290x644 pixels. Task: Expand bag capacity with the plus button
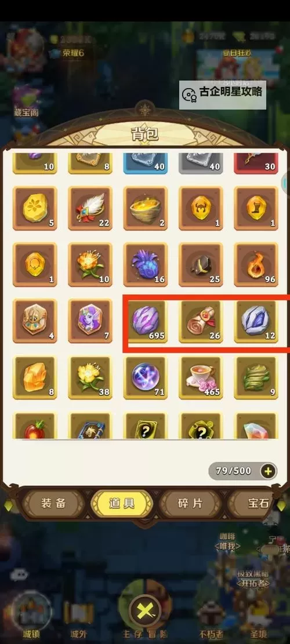point(268,471)
